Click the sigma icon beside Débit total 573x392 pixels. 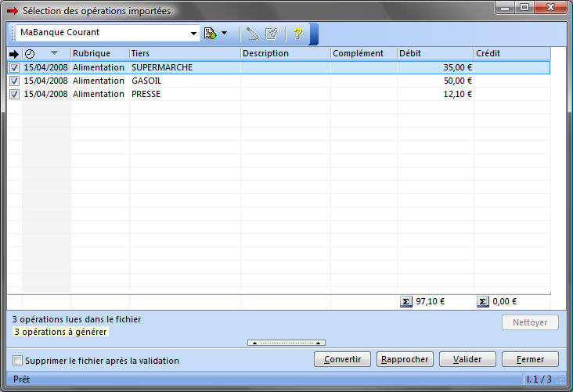coord(405,301)
